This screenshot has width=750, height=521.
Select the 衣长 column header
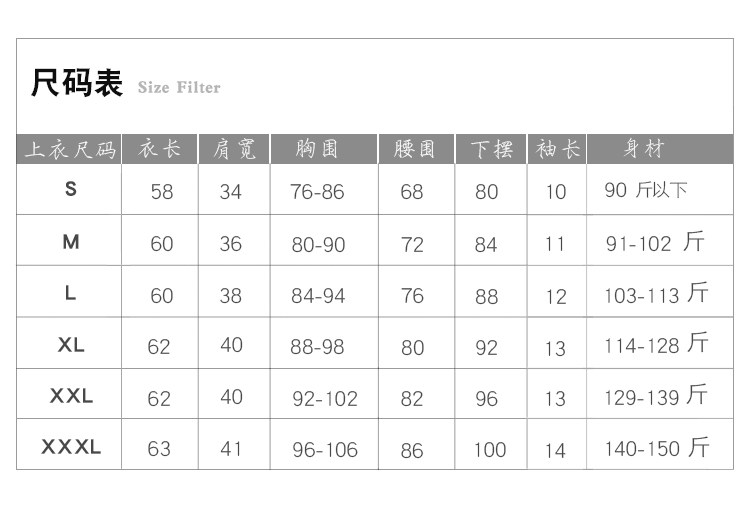[x=160, y=150]
